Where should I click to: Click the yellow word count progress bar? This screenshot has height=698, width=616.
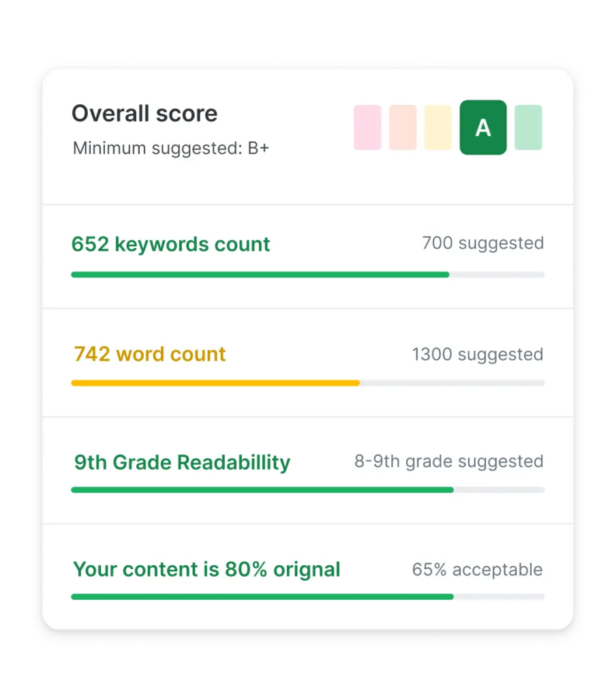click(215, 383)
